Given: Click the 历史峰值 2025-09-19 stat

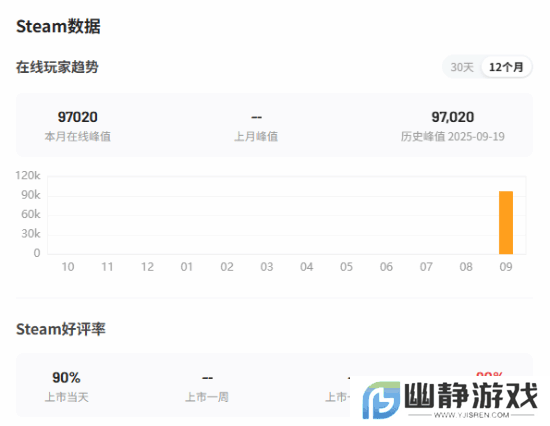Looking at the screenshot, I should (452, 126).
